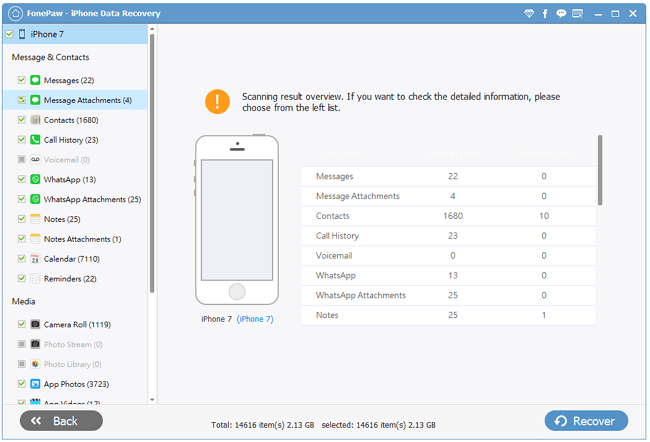Click the Recover button
The height and width of the screenshot is (442, 650).
pos(586,420)
